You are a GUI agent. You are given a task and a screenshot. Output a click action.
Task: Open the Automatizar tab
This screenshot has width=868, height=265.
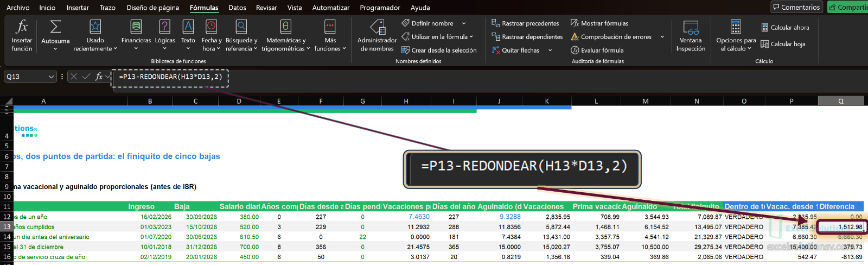(x=331, y=8)
